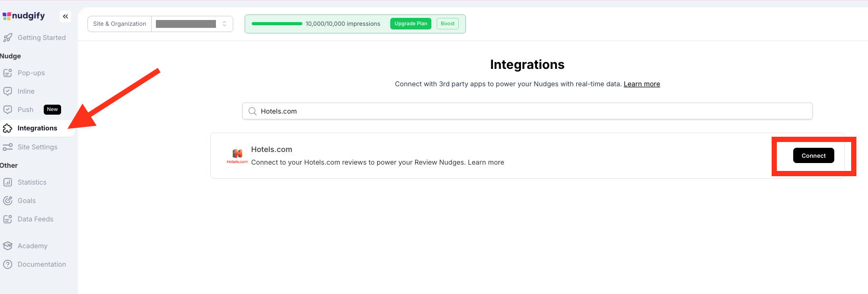Collapse the sidebar with double chevron

tap(65, 16)
